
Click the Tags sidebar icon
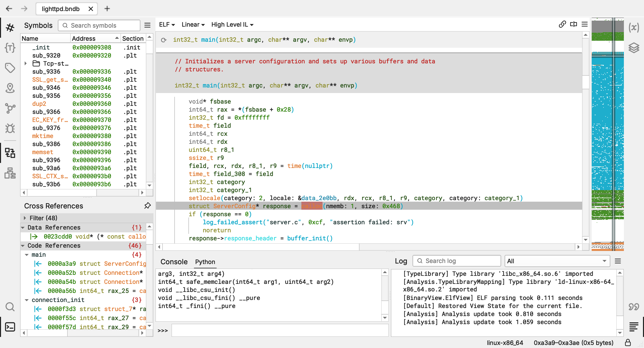10,68
